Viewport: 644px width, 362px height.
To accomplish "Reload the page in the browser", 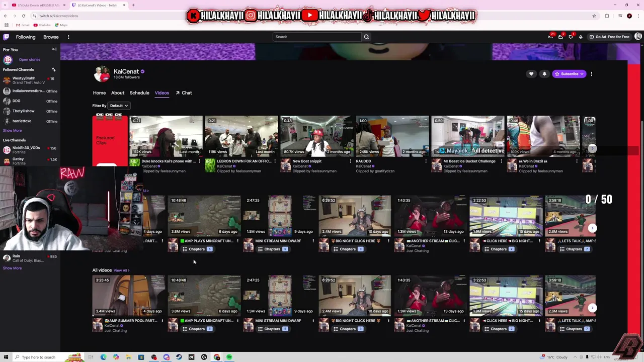I will pyautogui.click(x=23, y=16).
